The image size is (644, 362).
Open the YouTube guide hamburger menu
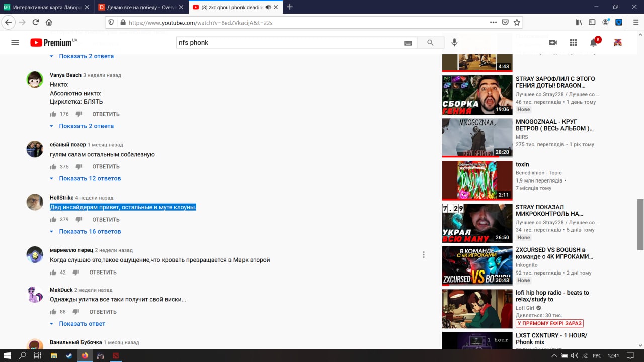[15, 43]
